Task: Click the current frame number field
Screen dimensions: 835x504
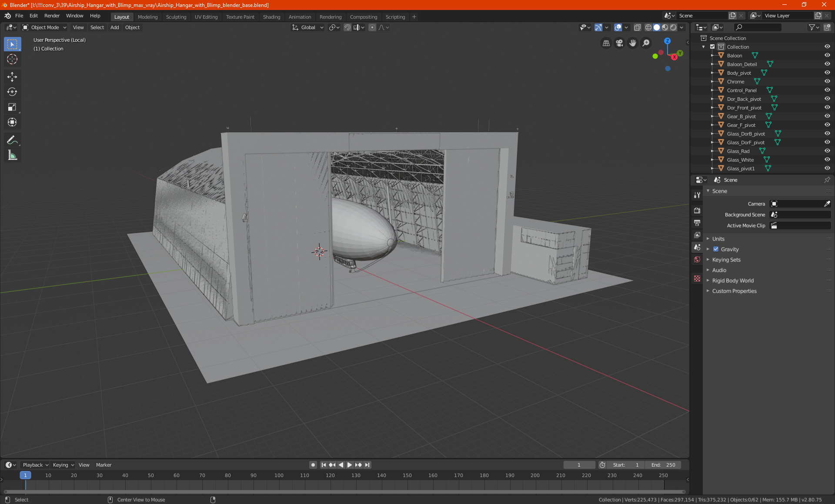Action: 579,465
